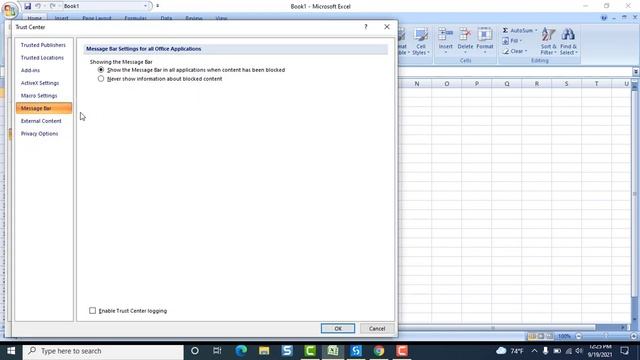Open Cortana circle on taskbar
Image resolution: width=640 pixels, height=360 pixels.
pyautogui.click(x=195, y=351)
